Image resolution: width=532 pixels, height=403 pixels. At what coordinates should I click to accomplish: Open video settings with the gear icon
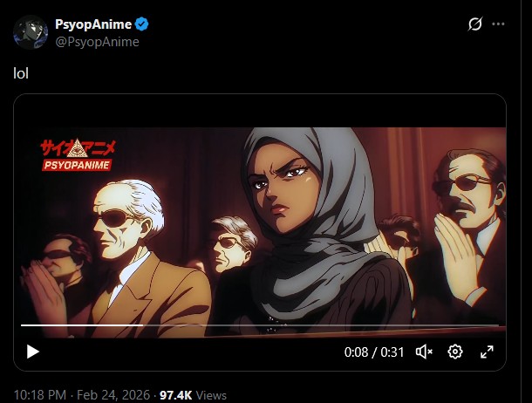455,352
